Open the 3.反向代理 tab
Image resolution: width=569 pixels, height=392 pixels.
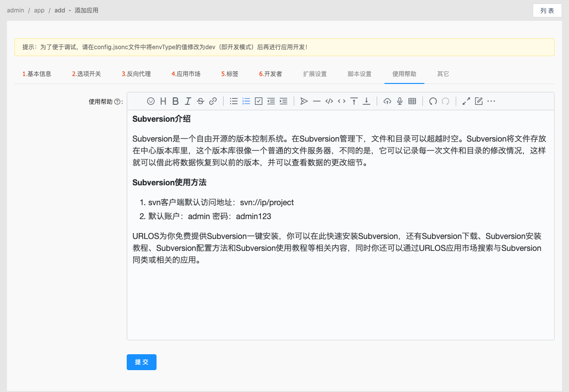(136, 74)
